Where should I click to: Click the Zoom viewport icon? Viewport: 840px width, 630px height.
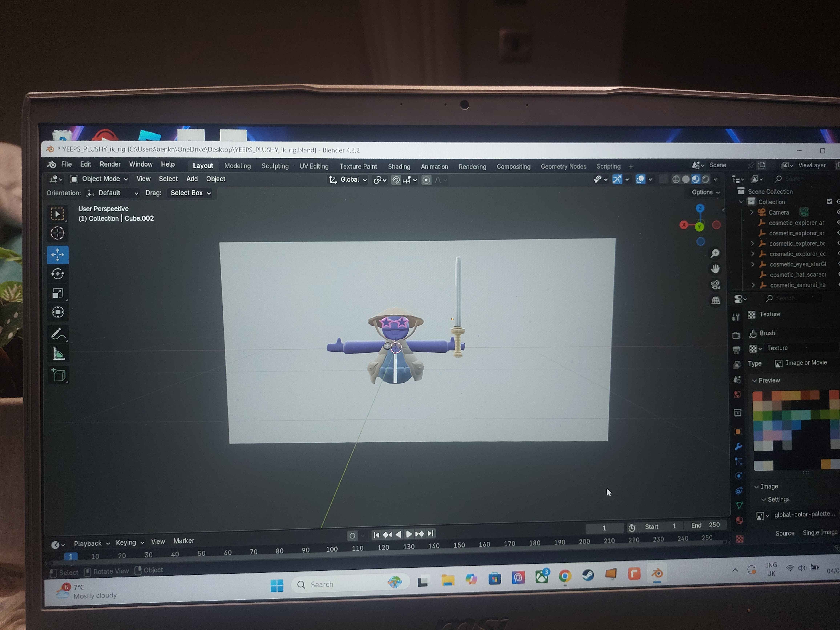715,253
